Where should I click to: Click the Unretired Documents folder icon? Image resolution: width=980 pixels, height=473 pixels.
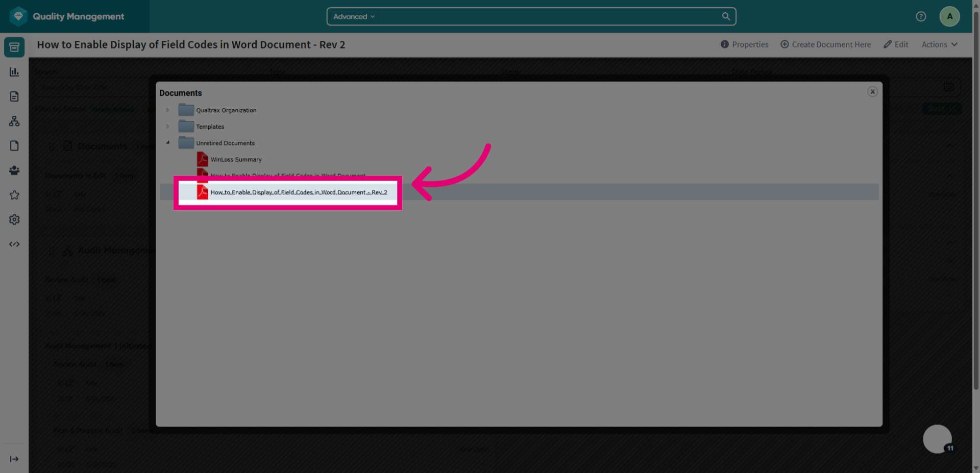(186, 142)
